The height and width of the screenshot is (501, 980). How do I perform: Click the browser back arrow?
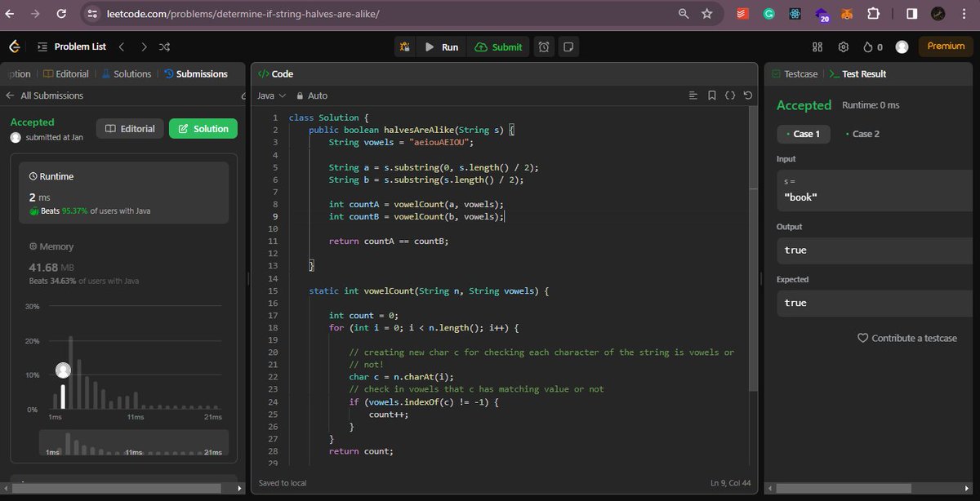pyautogui.click(x=11, y=14)
